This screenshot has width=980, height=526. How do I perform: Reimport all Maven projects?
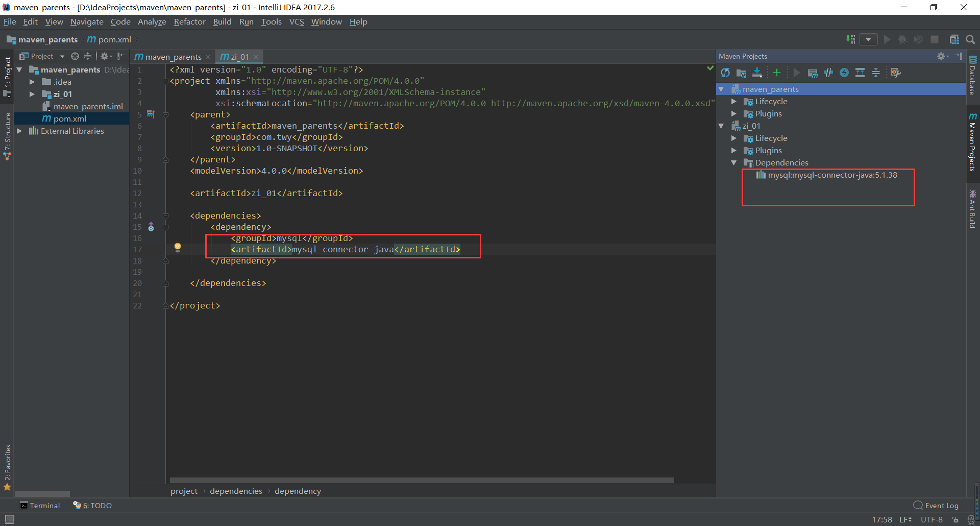725,73
